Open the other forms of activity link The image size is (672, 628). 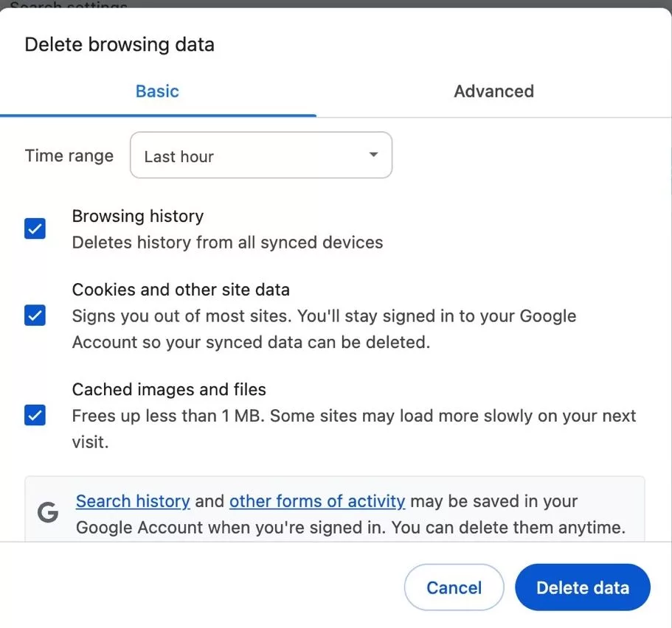[x=317, y=500]
